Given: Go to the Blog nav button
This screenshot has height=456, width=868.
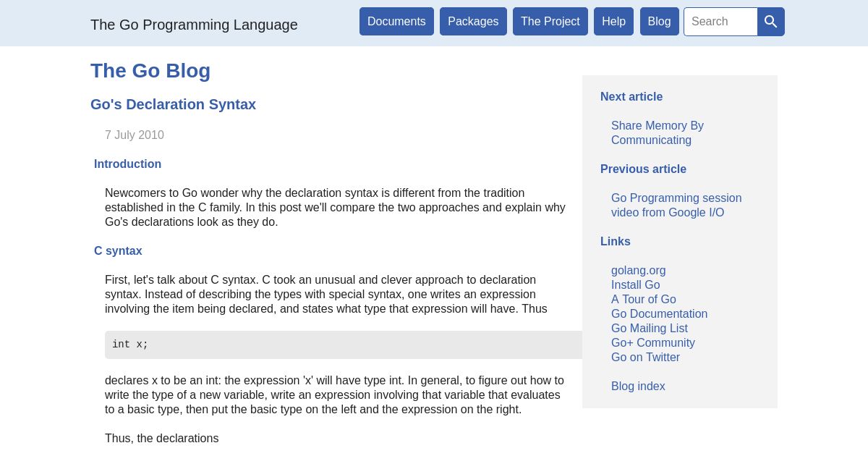Looking at the screenshot, I should point(659,22).
